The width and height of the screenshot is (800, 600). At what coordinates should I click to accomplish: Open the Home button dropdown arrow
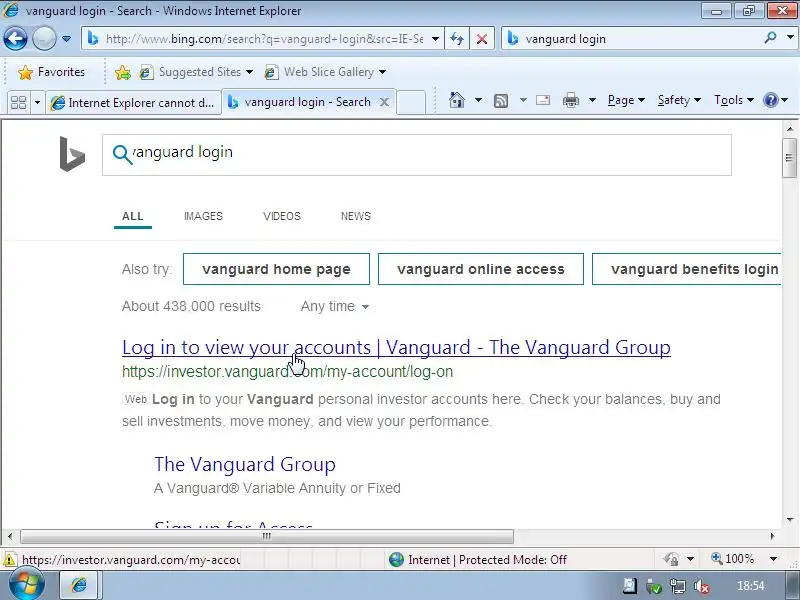click(x=478, y=100)
